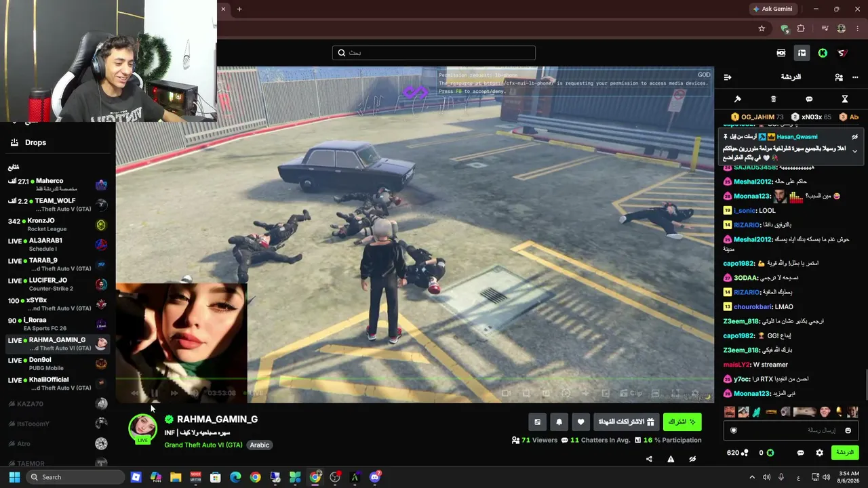Click the moderation gavel icon in chat
Viewport: 868px width, 488px height.
click(x=738, y=99)
